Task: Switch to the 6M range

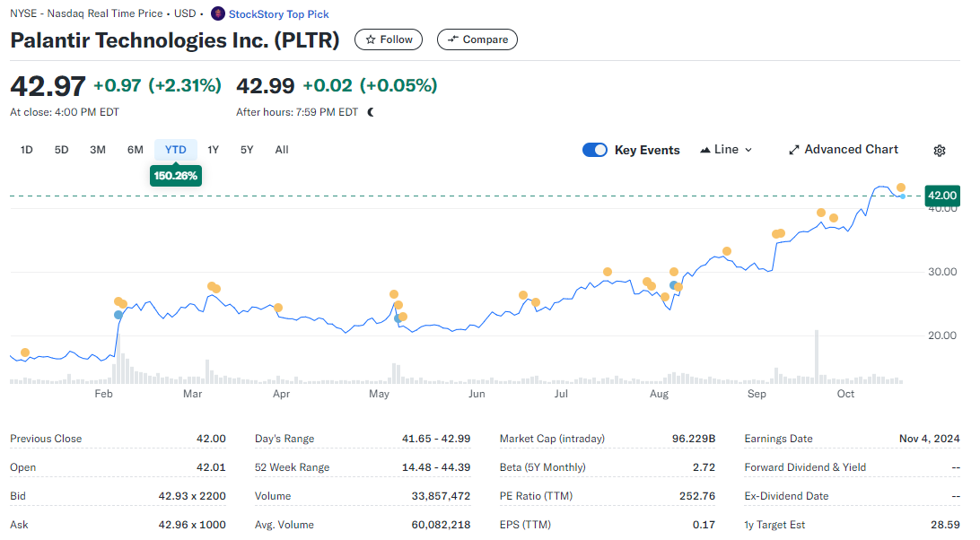Action: (x=135, y=150)
